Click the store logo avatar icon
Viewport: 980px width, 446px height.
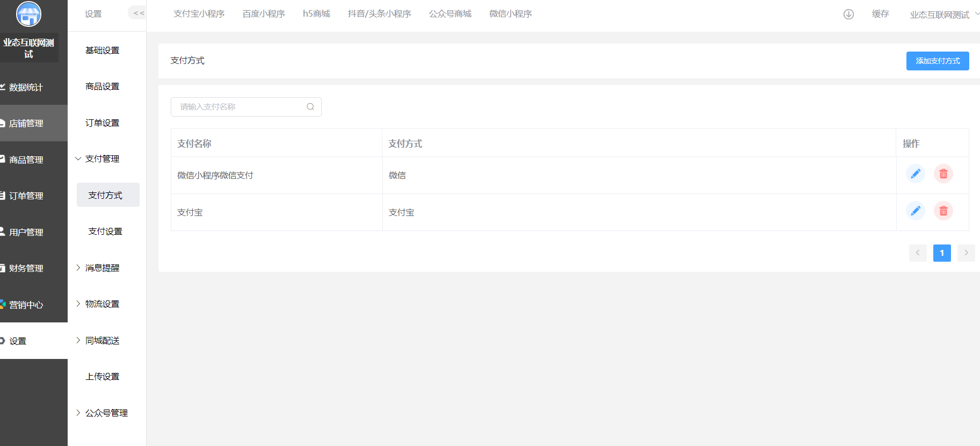pyautogui.click(x=28, y=14)
